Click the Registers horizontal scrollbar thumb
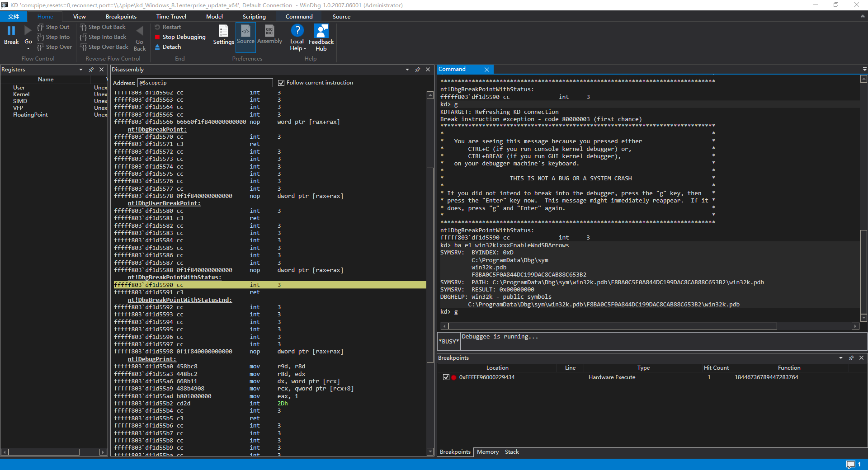The width and height of the screenshot is (868, 470). pos(44,452)
